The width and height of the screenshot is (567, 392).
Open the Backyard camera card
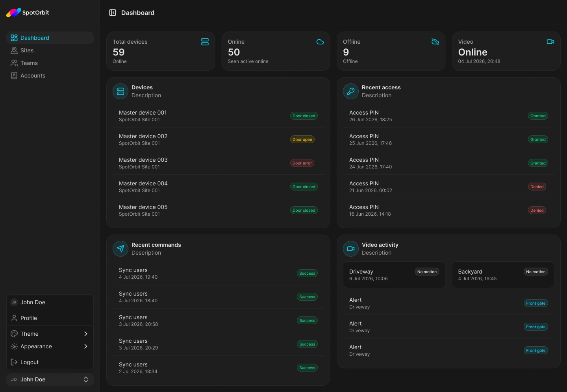pyautogui.click(x=503, y=275)
